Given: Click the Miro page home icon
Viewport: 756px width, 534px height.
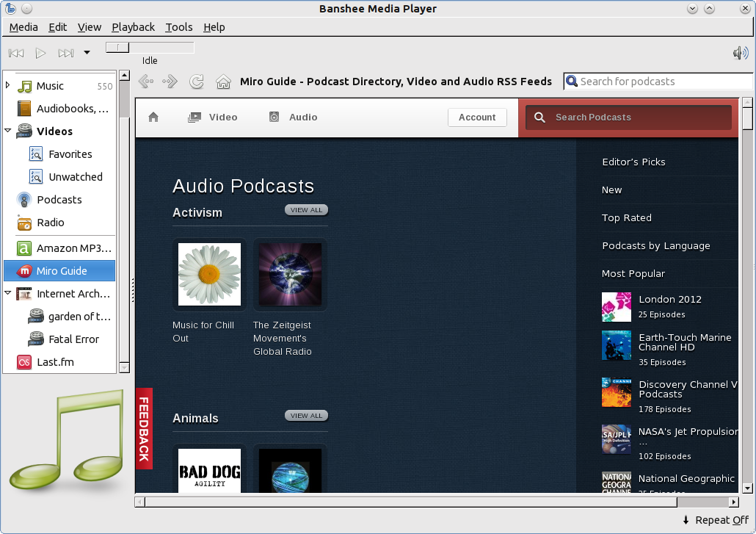Looking at the screenshot, I should coord(153,118).
